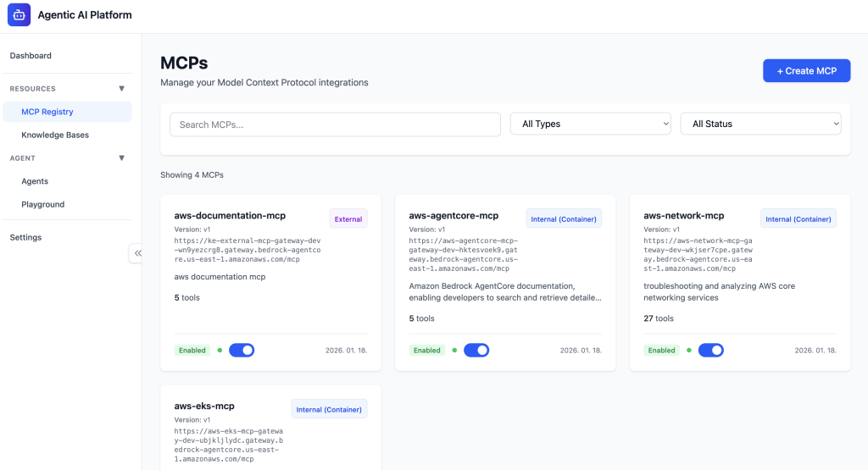868x470 pixels.
Task: Collapse the sidebar with the double-chevron icon
Action: pos(137,253)
